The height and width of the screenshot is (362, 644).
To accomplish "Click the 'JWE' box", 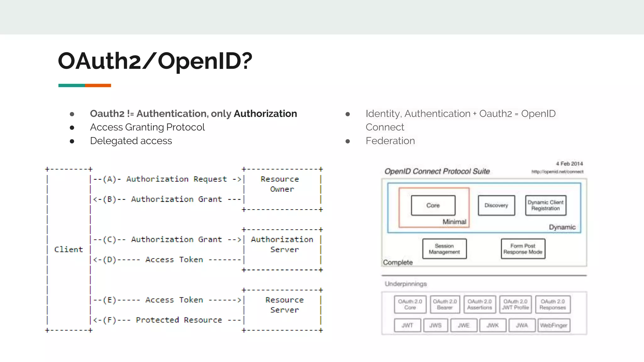I will pyautogui.click(x=464, y=325).
